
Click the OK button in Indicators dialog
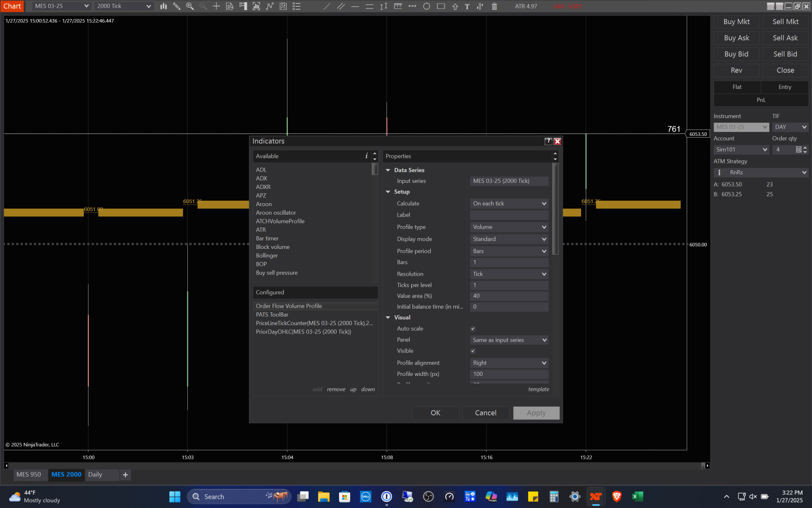coord(435,413)
